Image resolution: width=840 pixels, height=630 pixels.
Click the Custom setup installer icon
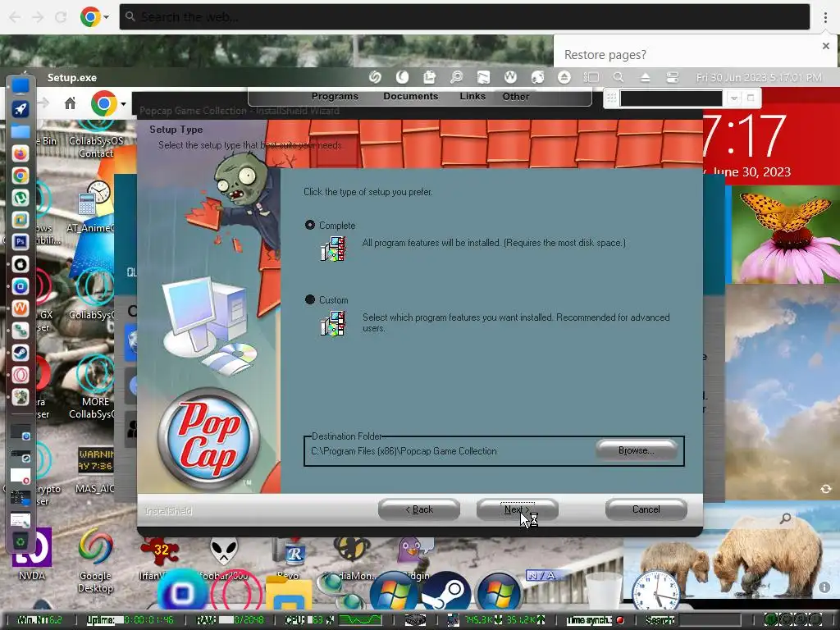pyautogui.click(x=333, y=323)
